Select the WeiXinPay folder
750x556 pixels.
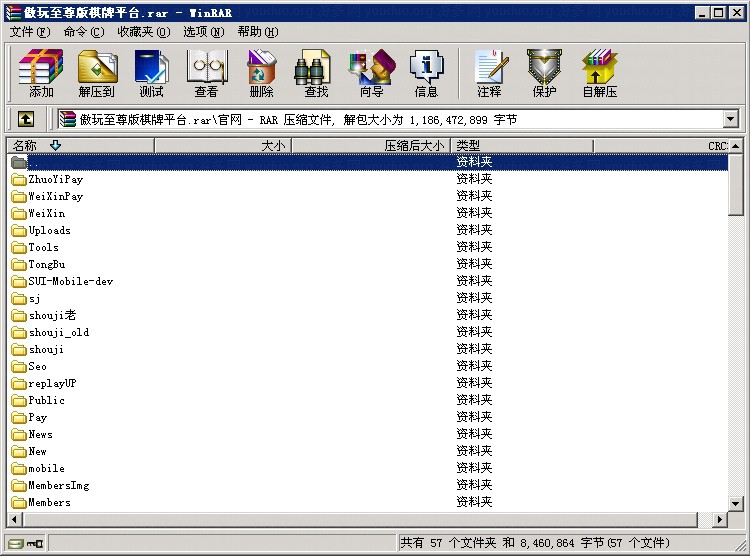point(56,196)
